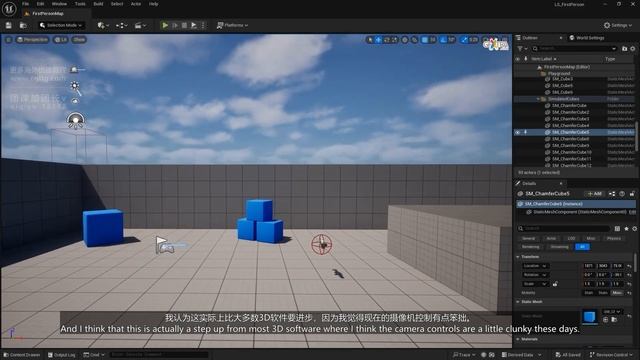640x360 pixels.
Task: Toggle visibility eye for SM_ChamferCube5 row
Action: [x=518, y=132]
